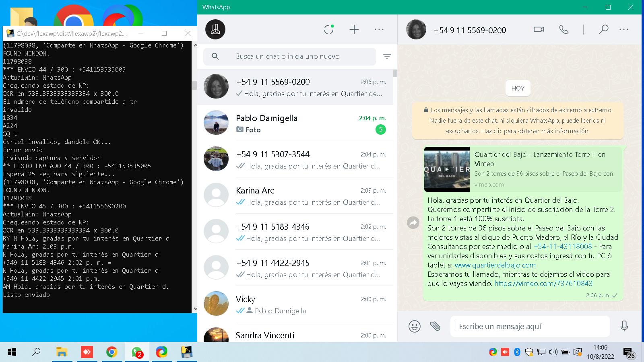Switch to Microsoft Edge on taskbar
The height and width of the screenshot is (362, 644).
[162, 352]
